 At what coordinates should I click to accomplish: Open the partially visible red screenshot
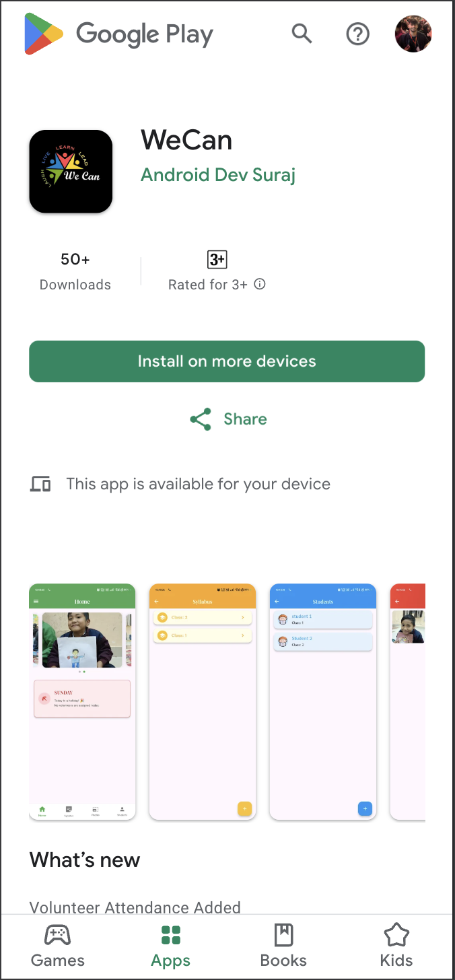408,701
